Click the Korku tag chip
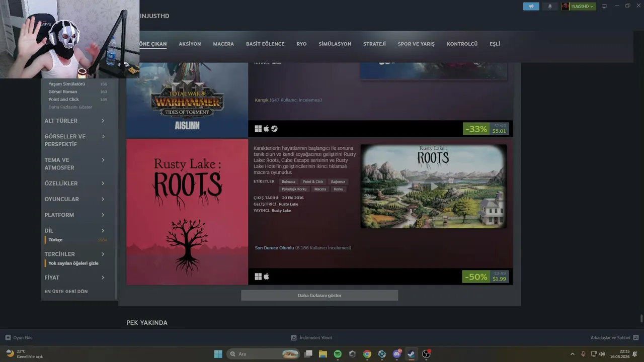Screen dimensions: 644x362 click(339, 189)
